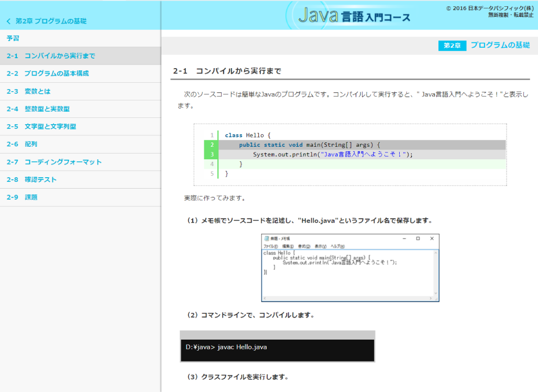
Task: Click the © 2016 日本データパシフィック copyright text
Action: tap(490, 8)
